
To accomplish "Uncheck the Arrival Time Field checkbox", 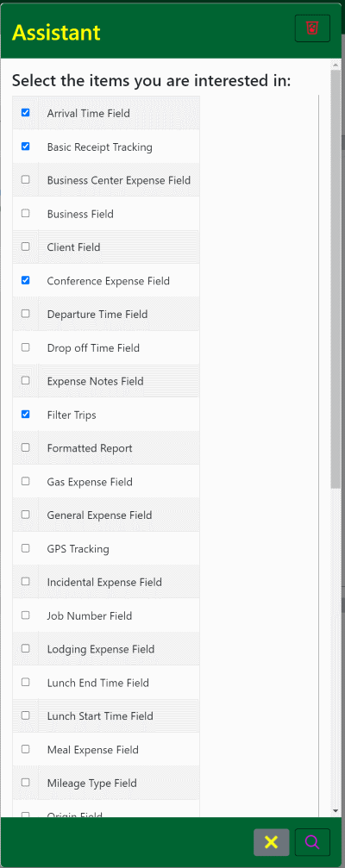I will [x=26, y=113].
